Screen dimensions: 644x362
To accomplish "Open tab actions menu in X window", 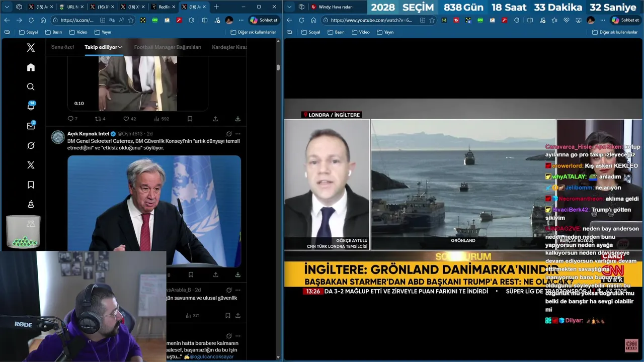I will pyautogui.click(x=7, y=7).
